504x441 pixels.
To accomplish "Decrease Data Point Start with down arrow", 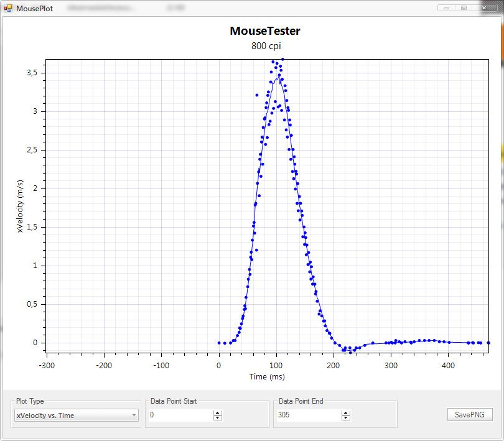I will pyautogui.click(x=218, y=417).
